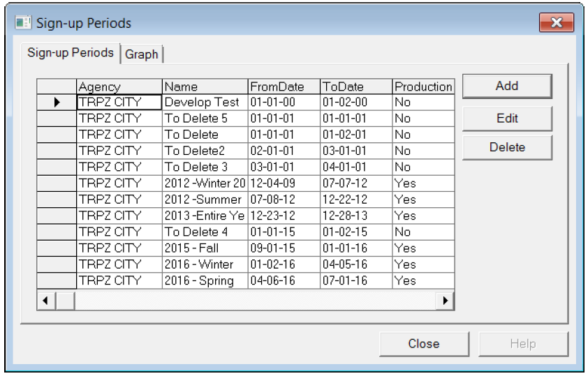
Task: Select the 'To Delete 3' cell
Action: pos(205,167)
